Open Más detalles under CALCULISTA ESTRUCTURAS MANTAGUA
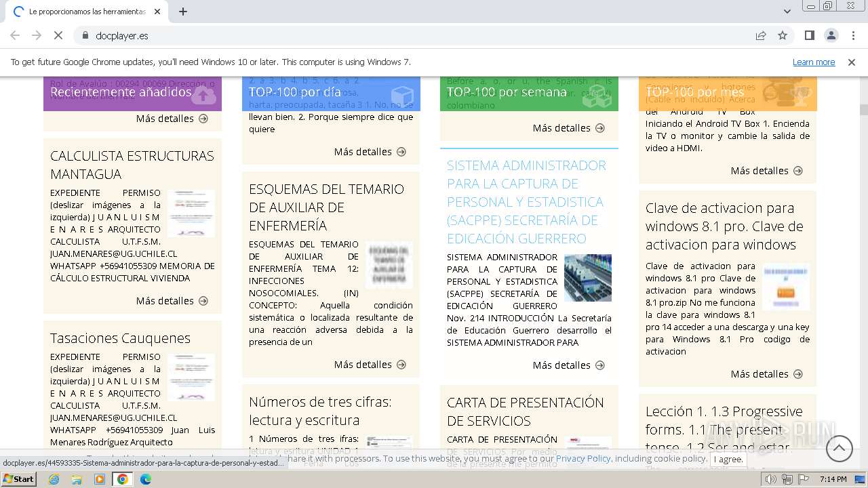This screenshot has width=868, height=488. 172,301
